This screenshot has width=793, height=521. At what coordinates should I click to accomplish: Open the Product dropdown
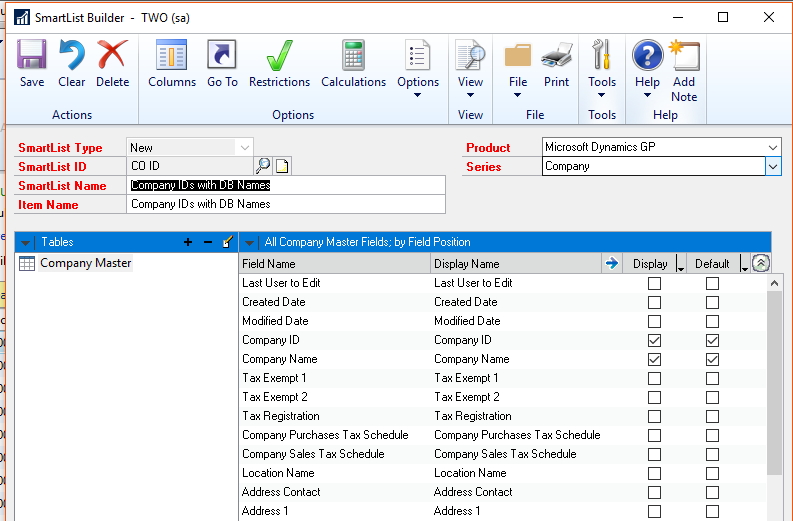pos(772,147)
